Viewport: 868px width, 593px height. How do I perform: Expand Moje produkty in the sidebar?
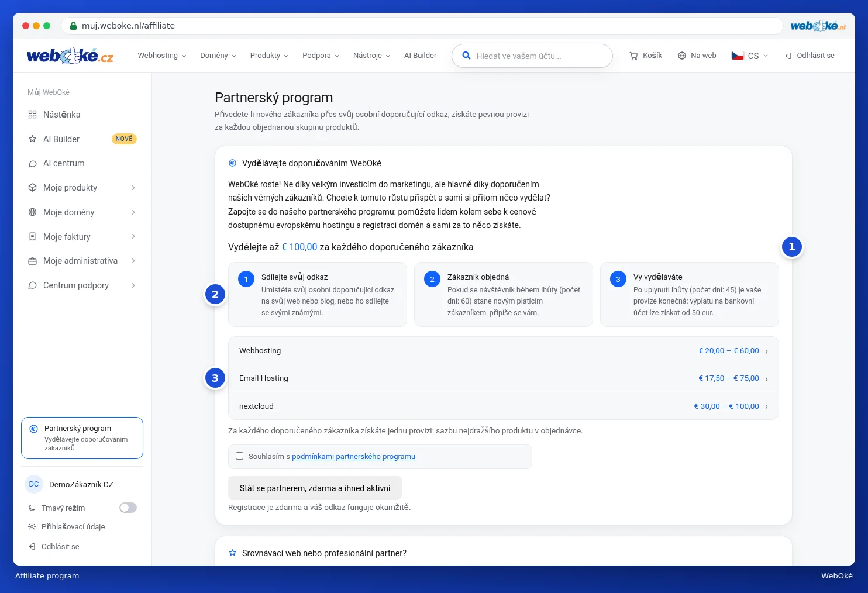(82, 188)
